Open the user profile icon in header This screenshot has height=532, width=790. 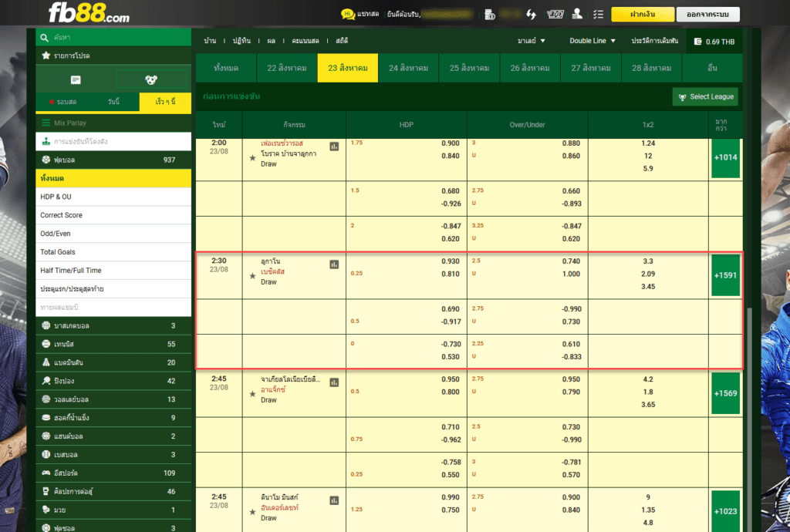pos(577,14)
